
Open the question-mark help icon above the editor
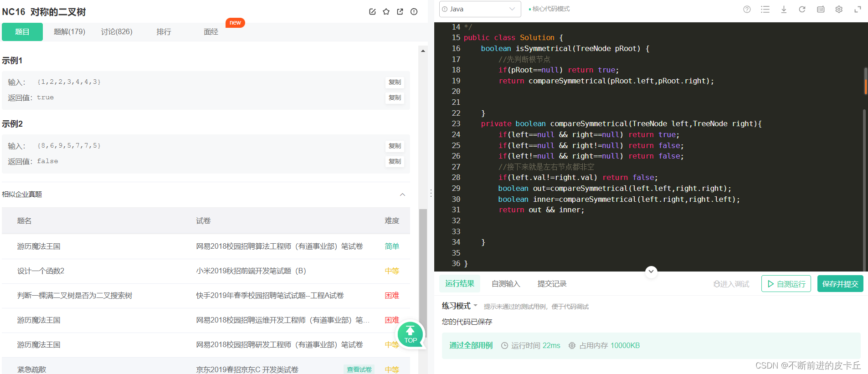(x=747, y=9)
